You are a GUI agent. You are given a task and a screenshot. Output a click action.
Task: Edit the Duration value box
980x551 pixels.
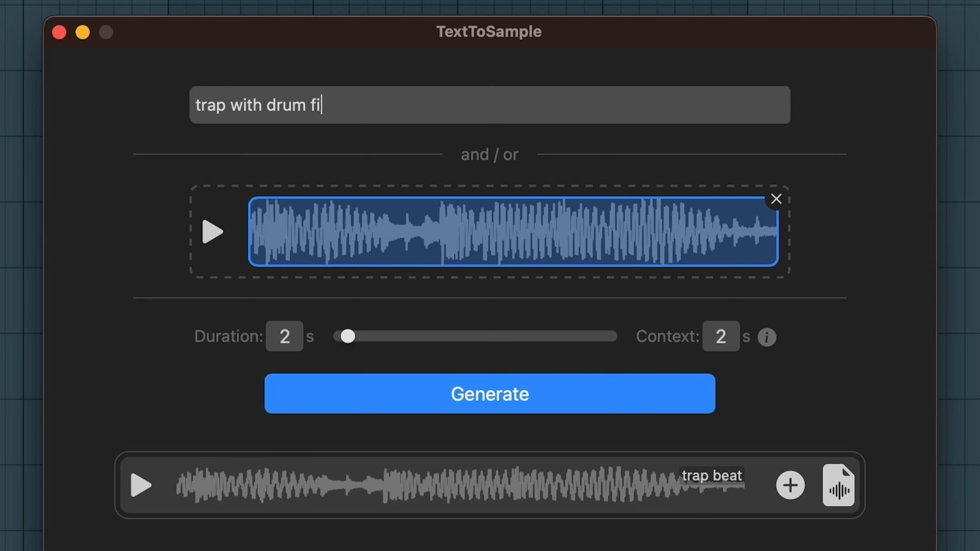point(284,336)
